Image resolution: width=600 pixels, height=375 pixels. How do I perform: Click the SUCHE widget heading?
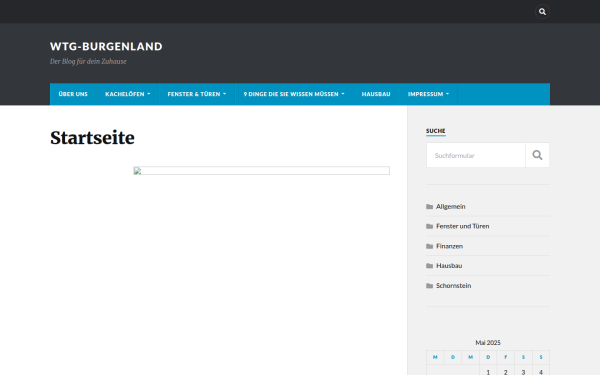coord(435,131)
